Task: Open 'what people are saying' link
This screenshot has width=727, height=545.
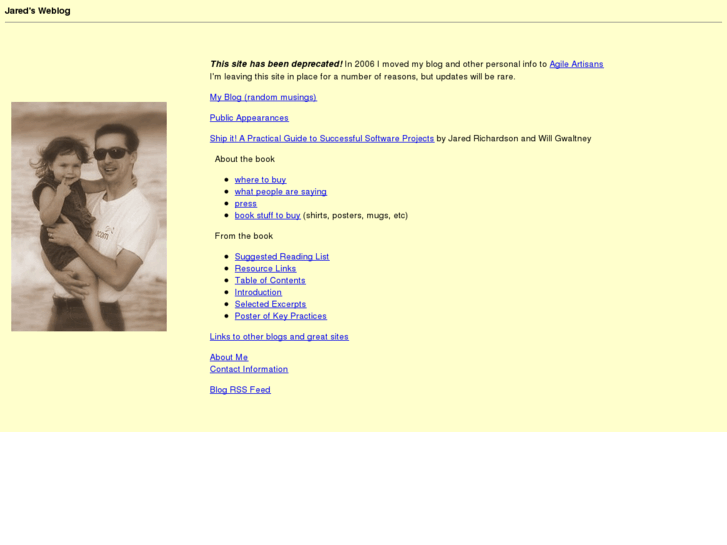Action: click(x=281, y=192)
